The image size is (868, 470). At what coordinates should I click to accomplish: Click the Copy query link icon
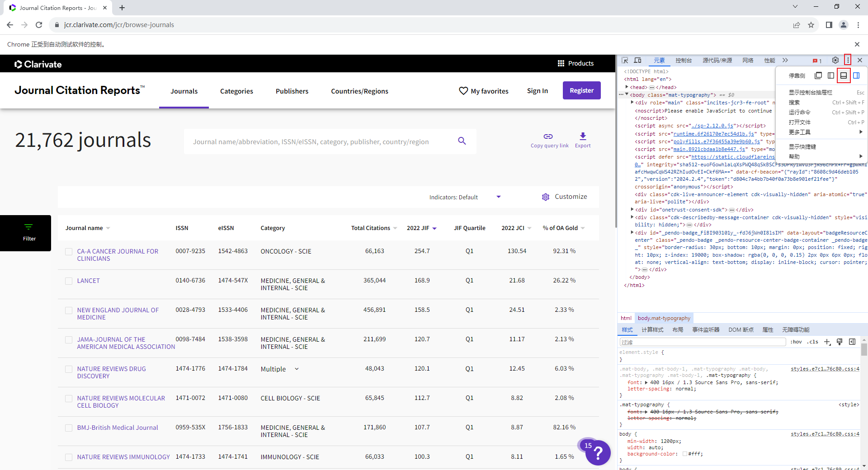tap(548, 136)
